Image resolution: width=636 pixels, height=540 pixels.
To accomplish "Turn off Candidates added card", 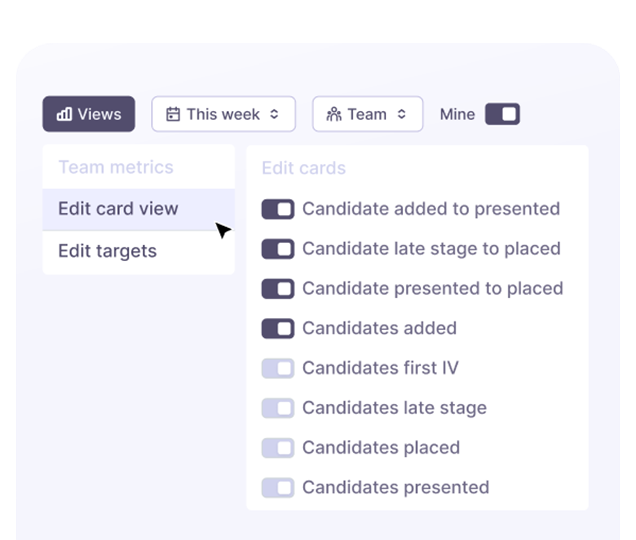I will pyautogui.click(x=278, y=328).
